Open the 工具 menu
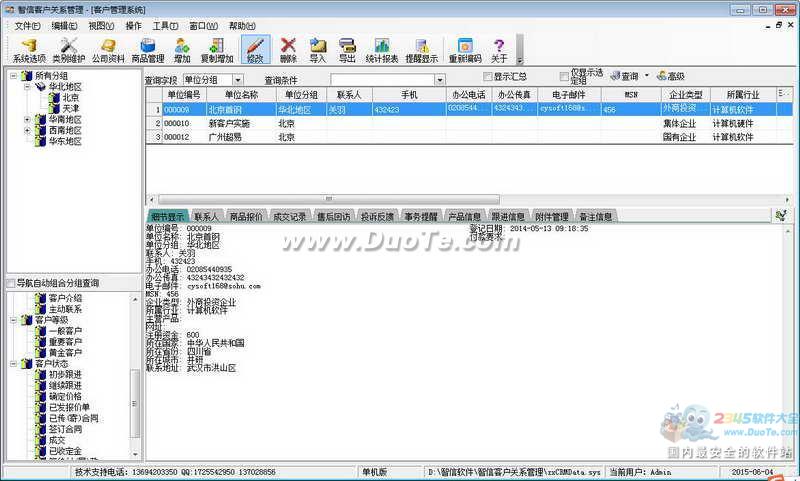The image size is (800, 481). pyautogui.click(x=166, y=25)
